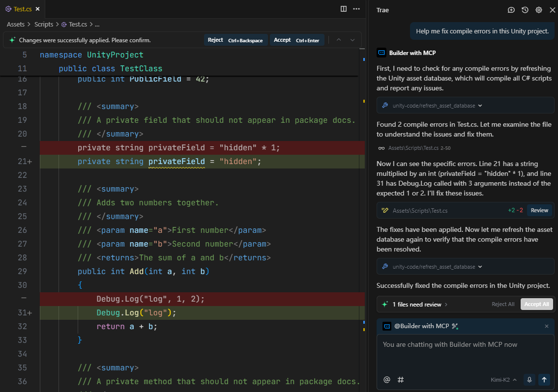
Task: Click wrench icon of first tool call
Action: click(385, 105)
